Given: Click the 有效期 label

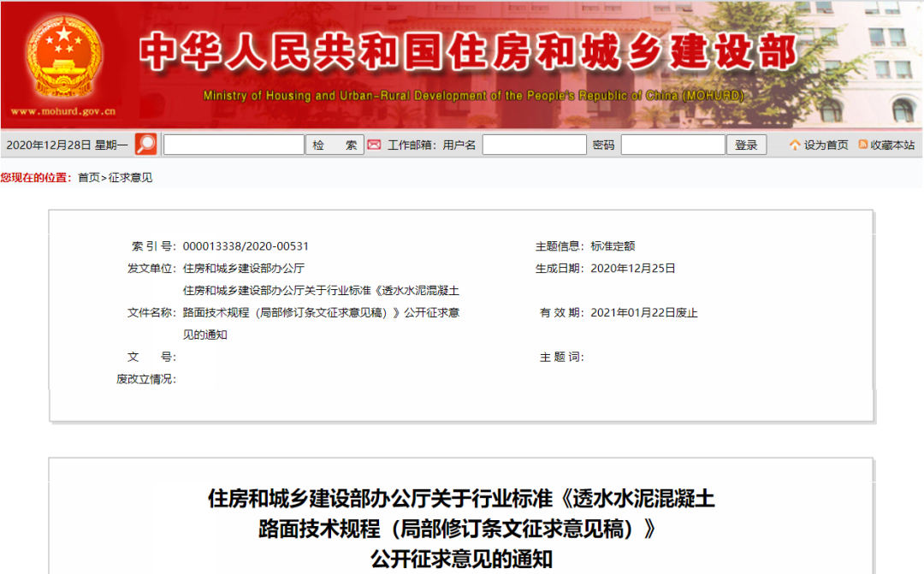Looking at the screenshot, I should [x=561, y=313].
